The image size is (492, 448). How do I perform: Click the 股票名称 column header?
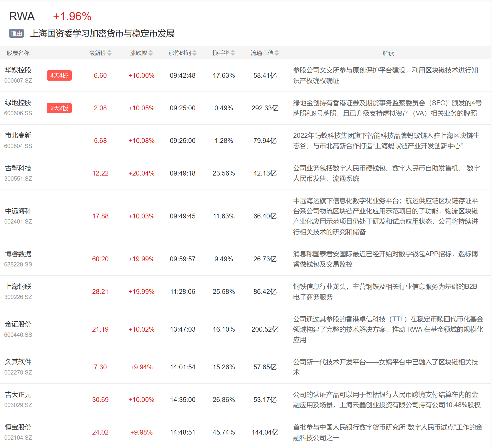18,53
